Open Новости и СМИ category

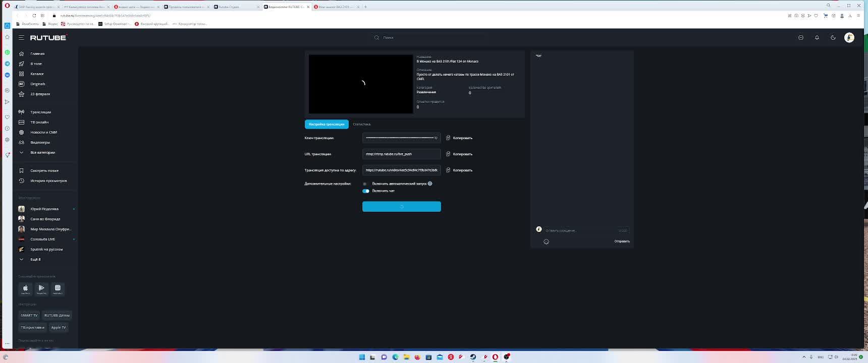pyautogui.click(x=43, y=132)
